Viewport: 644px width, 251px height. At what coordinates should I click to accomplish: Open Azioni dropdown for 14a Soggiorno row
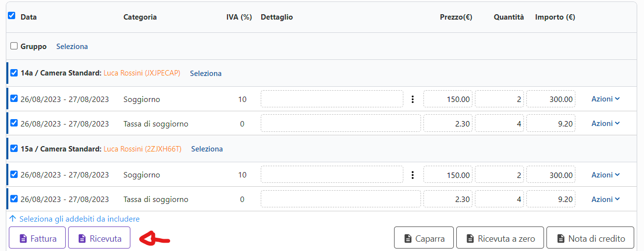click(x=605, y=99)
